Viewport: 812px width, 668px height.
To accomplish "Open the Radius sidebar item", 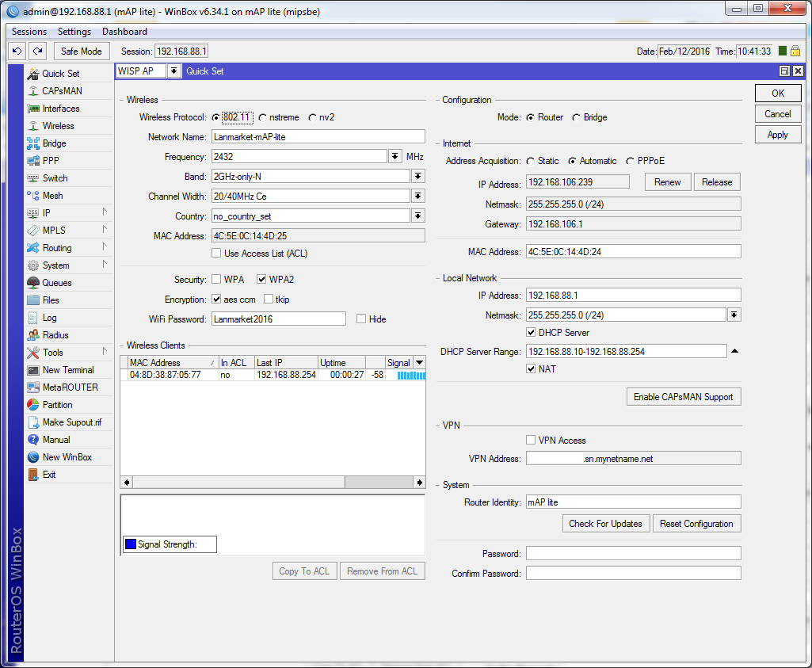I will 55,335.
